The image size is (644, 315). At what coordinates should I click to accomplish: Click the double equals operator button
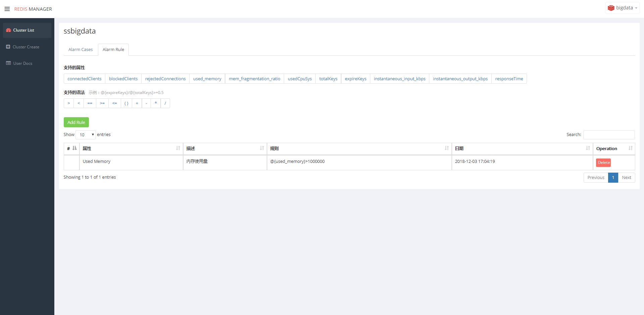[90, 103]
